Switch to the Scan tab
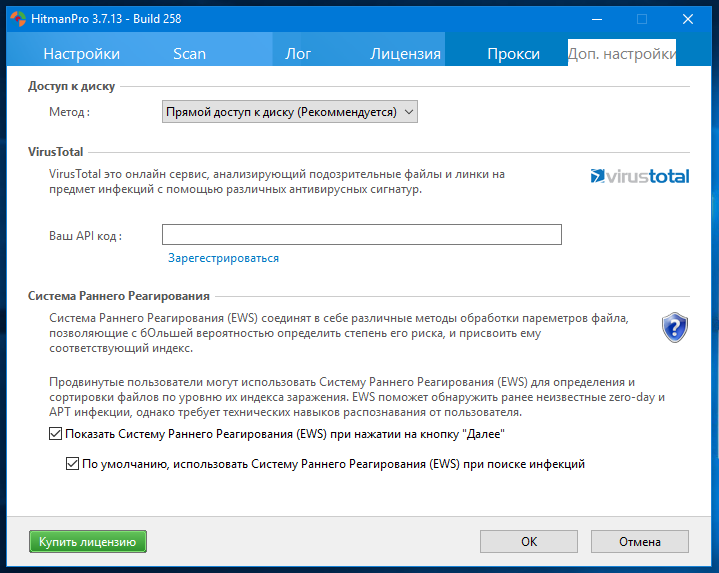Screen dimensions: 719x573 pyautogui.click(x=189, y=54)
